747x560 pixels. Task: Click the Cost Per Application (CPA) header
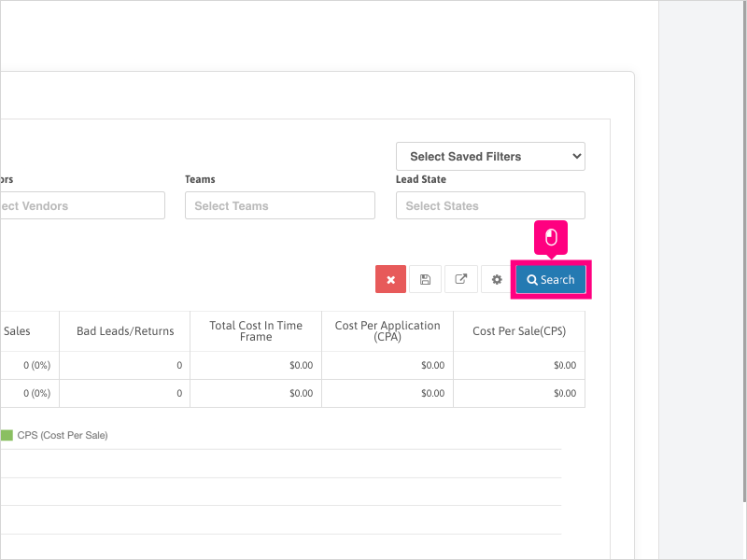click(x=388, y=331)
